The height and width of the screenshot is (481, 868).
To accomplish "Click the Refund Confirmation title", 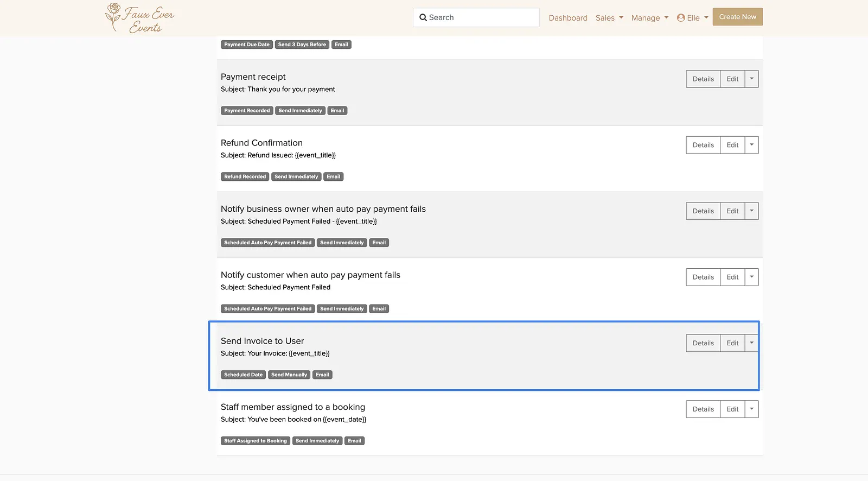I will pyautogui.click(x=261, y=143).
